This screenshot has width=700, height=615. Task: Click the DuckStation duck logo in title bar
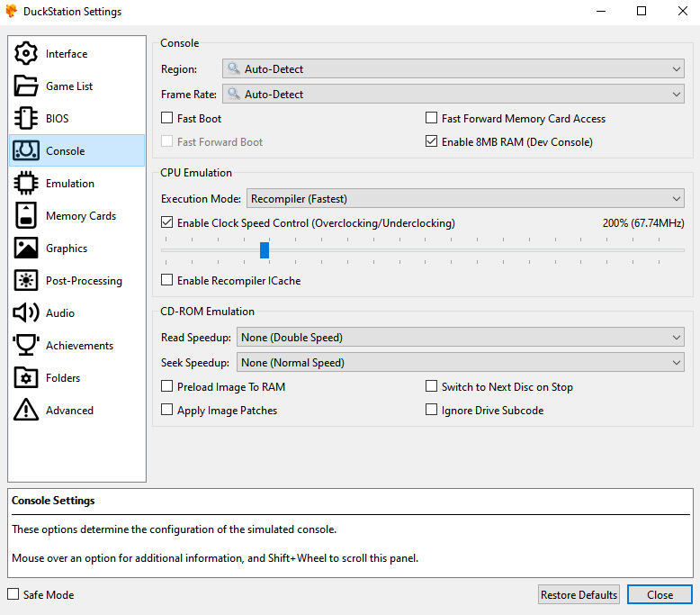pos(12,11)
